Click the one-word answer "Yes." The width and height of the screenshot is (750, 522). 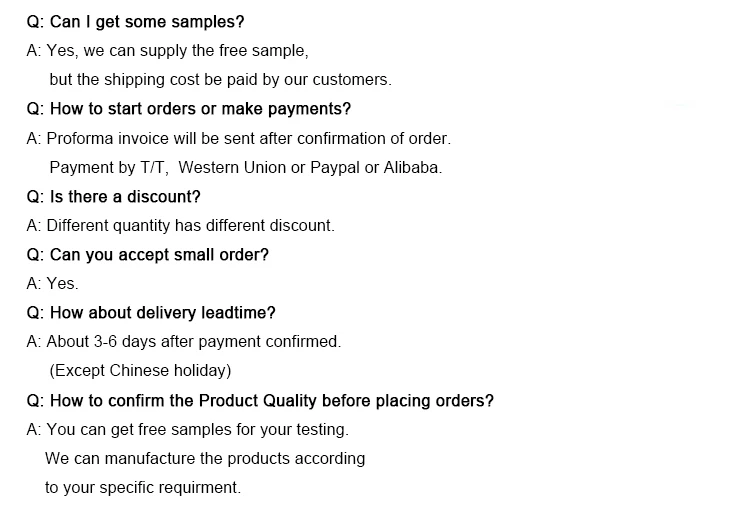click(x=52, y=284)
